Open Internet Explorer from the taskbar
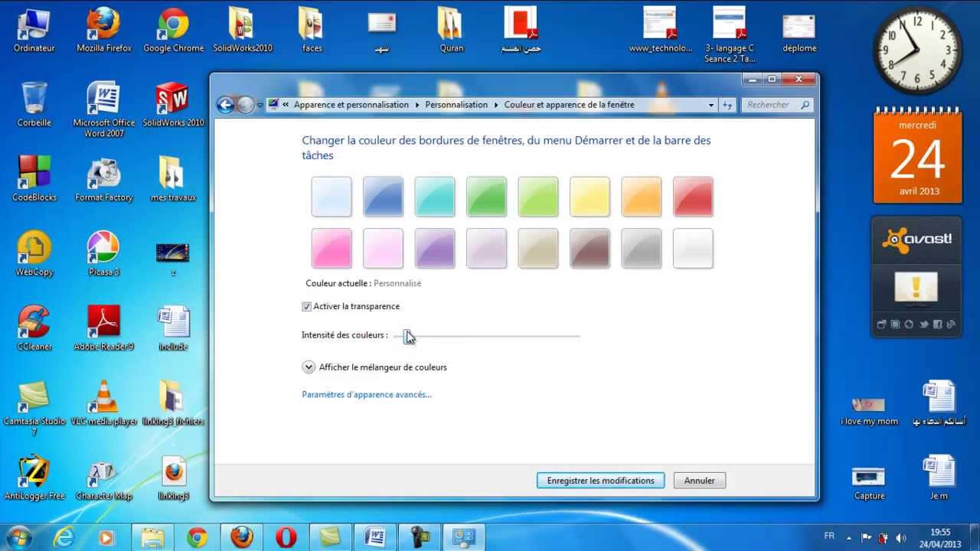 click(63, 537)
